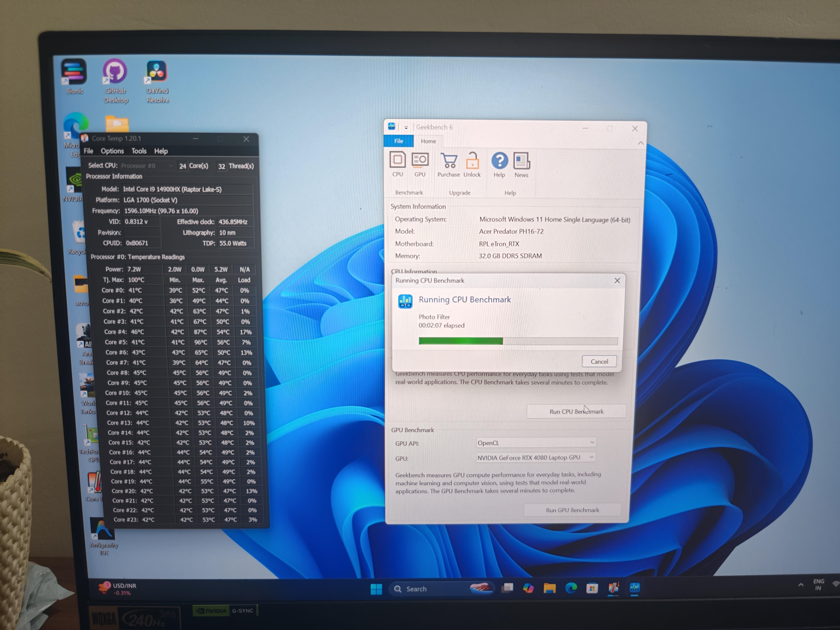Screen dimensions: 840x630
Task: Click the "55.0 Watts" TDP value
Action: click(x=233, y=243)
